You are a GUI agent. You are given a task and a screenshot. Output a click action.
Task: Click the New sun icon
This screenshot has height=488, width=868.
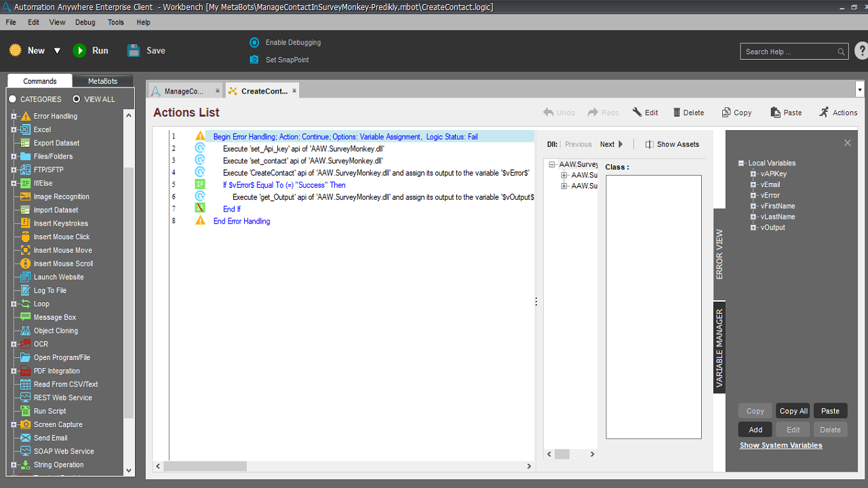(15, 51)
